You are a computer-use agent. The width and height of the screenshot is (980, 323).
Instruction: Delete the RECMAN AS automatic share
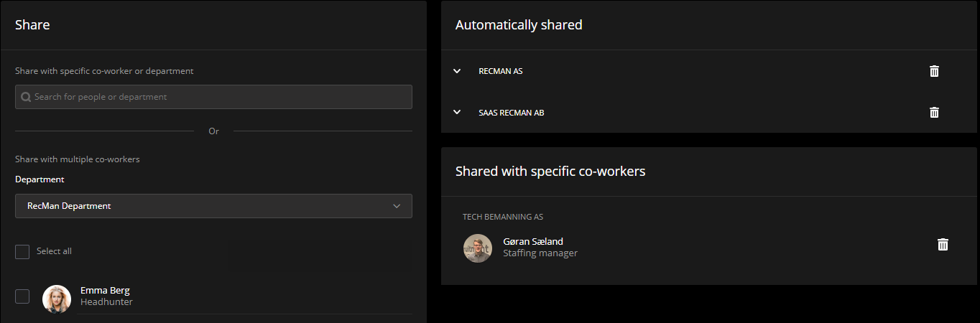tap(934, 71)
